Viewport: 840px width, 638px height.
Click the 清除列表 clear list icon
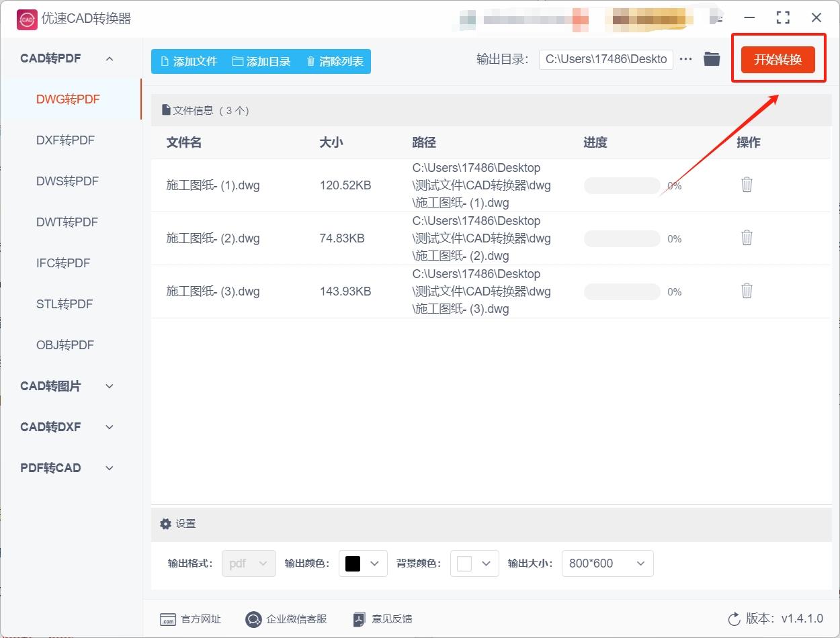[x=310, y=61]
